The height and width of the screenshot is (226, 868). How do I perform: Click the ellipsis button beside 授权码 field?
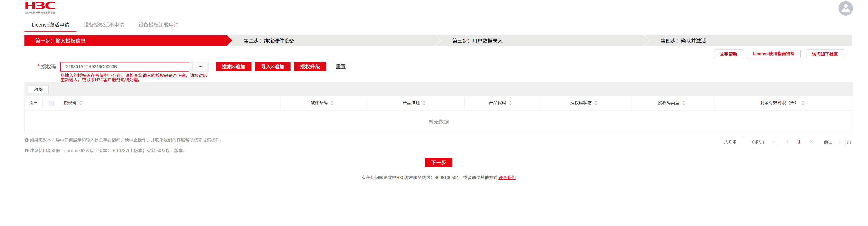[x=200, y=66]
